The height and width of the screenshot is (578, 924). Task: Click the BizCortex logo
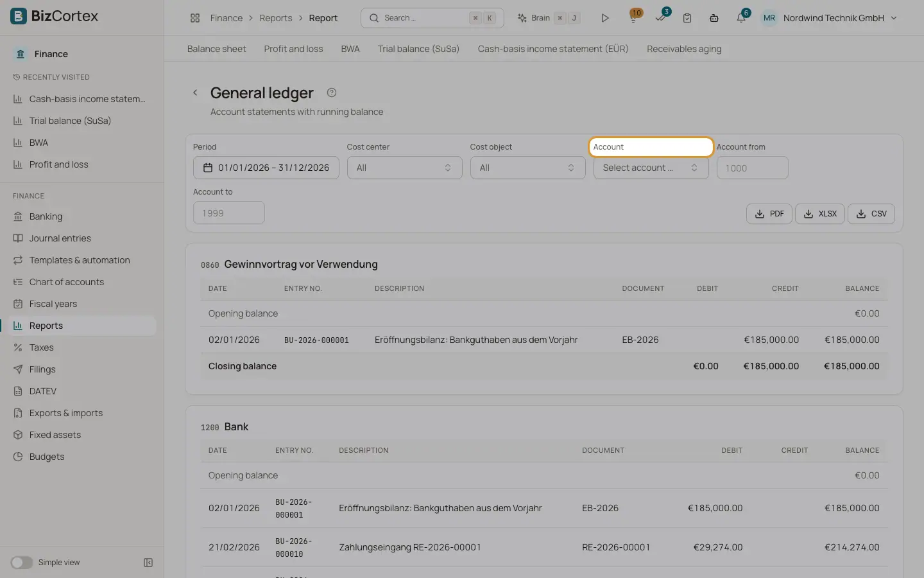point(55,16)
